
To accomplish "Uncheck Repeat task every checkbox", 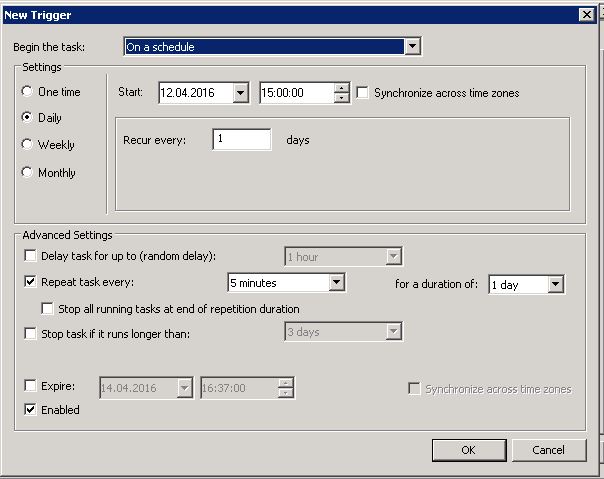I will point(30,283).
